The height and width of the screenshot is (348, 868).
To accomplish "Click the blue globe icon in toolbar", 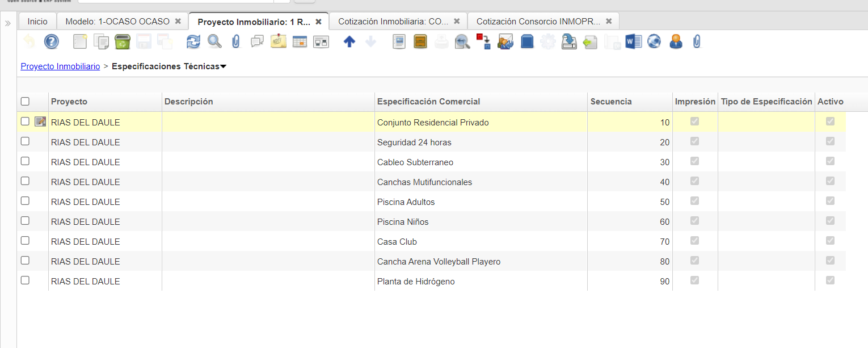I will (654, 41).
